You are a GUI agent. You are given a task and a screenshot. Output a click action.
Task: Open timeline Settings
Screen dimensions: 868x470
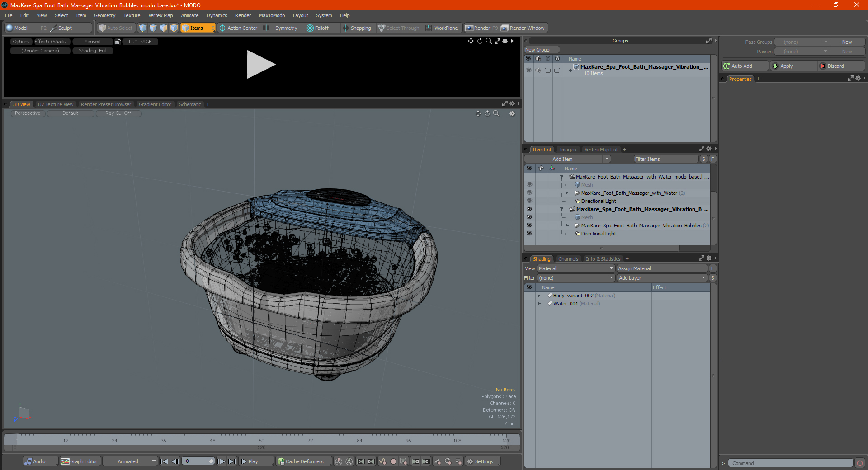point(483,461)
